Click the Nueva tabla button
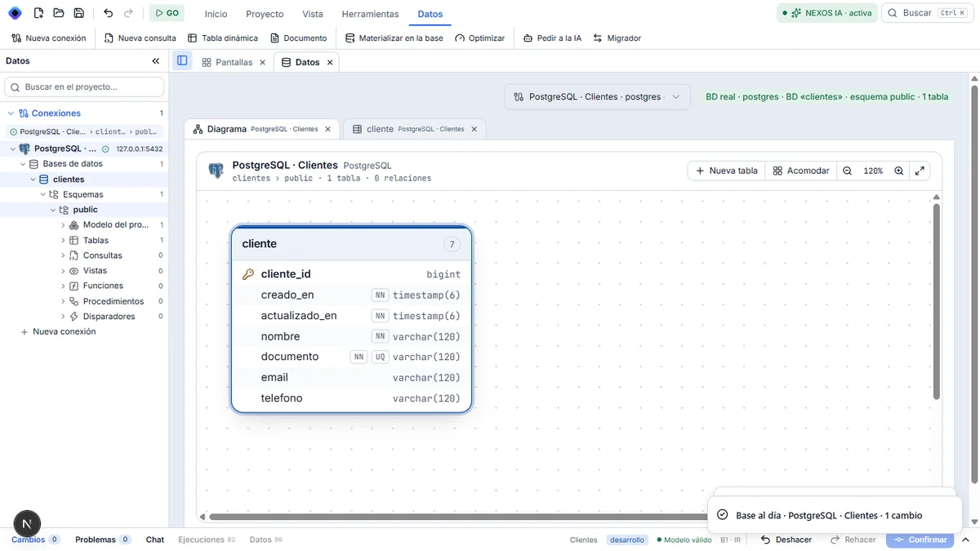 (x=727, y=171)
